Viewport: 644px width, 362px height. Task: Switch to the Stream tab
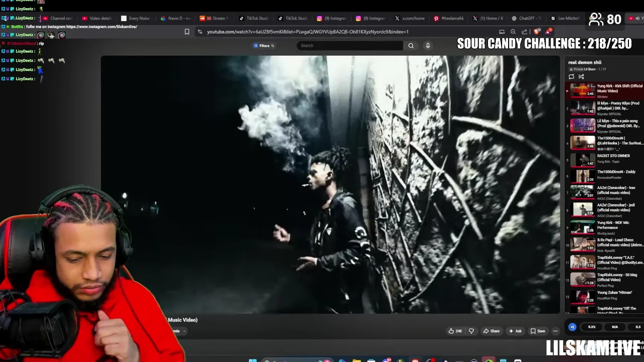(x=214, y=19)
